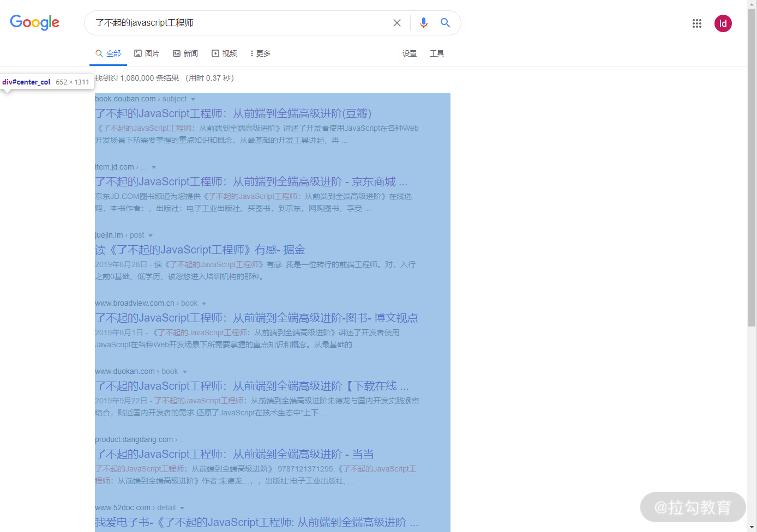The image size is (757, 532).
Task: Click the magnifier search button
Action: [445, 23]
